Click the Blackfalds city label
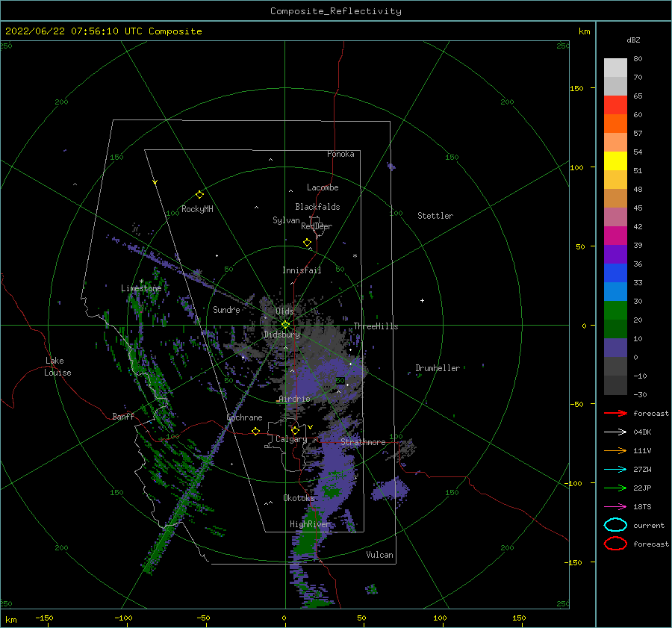 [x=317, y=207]
